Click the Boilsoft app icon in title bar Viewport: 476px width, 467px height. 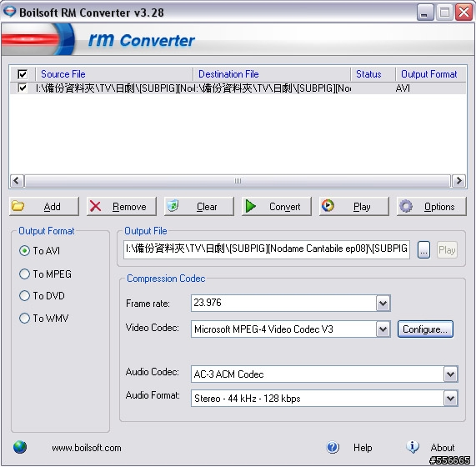9,12
